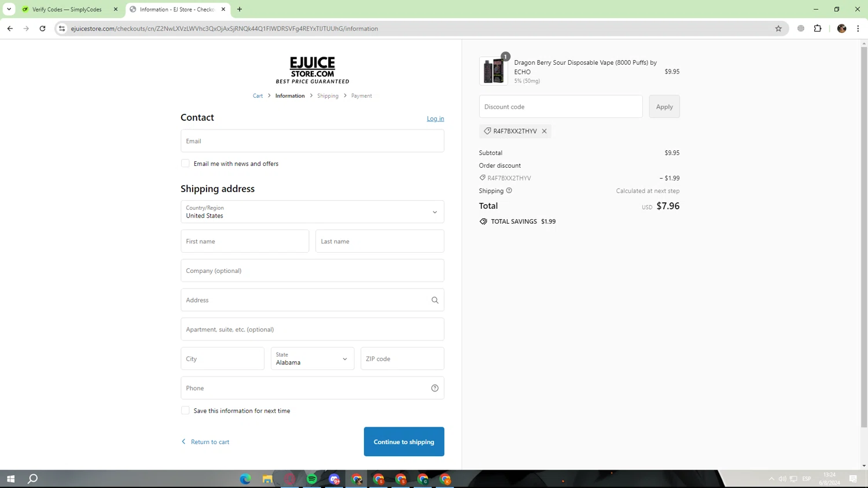Image resolution: width=868 pixels, height=488 pixels.
Task: Click the Dragon Berry Sour vape thumbnail
Action: pos(494,71)
